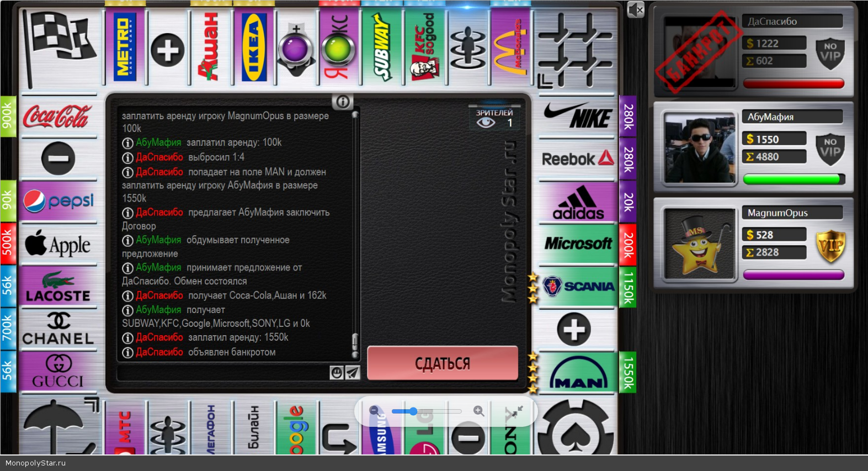
Task: Click the adidas board tile
Action: tap(577, 202)
